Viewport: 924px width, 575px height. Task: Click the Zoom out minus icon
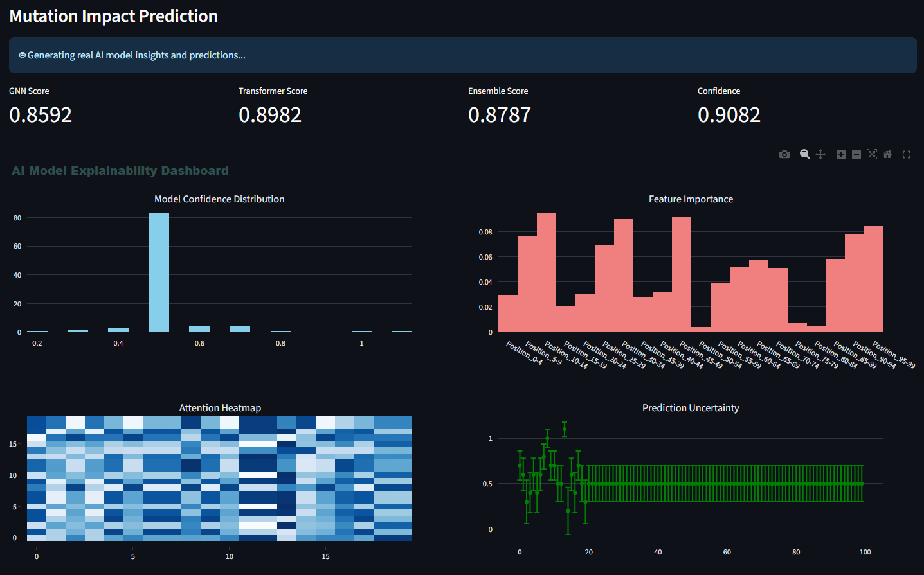(856, 154)
